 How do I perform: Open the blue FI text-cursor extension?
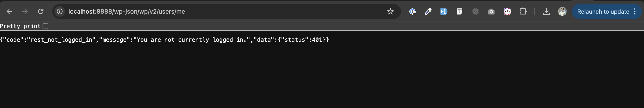(x=444, y=11)
